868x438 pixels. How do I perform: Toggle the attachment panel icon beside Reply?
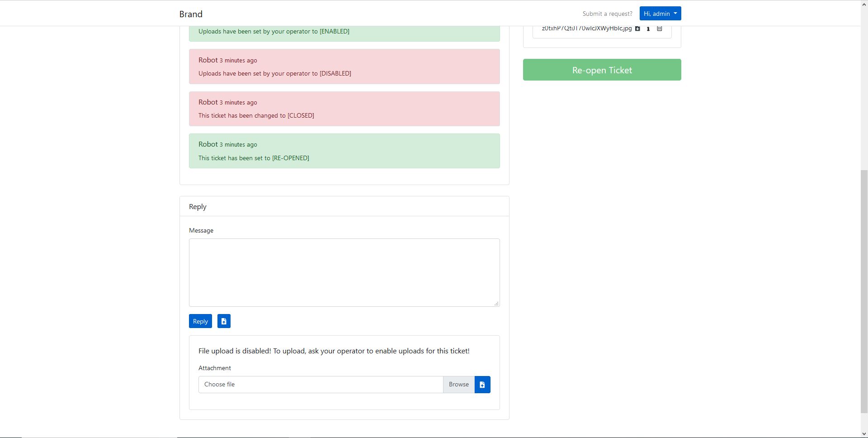pyautogui.click(x=224, y=321)
